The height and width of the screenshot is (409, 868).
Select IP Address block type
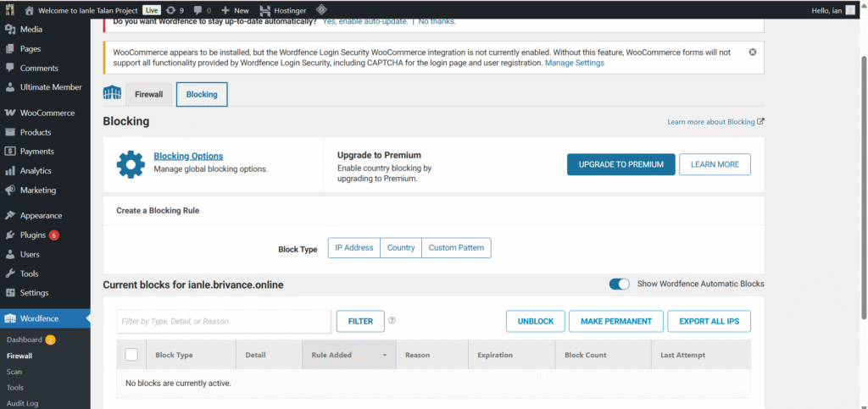coord(353,248)
